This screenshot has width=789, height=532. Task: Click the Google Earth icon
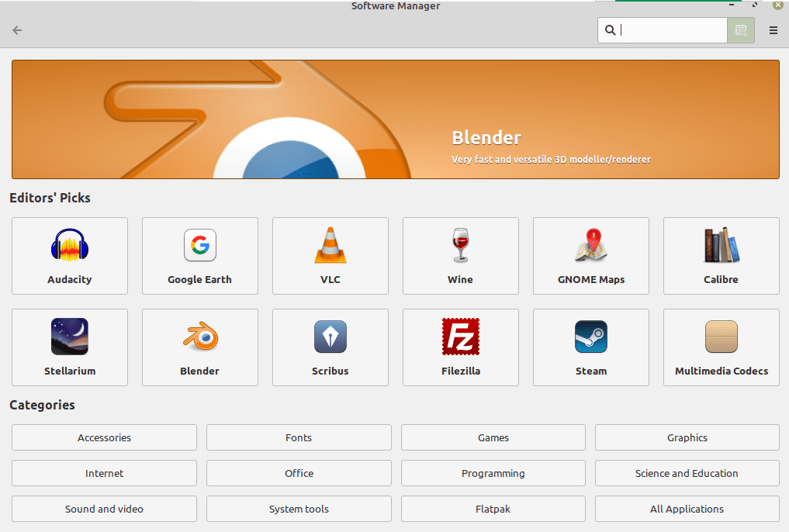[x=199, y=256]
